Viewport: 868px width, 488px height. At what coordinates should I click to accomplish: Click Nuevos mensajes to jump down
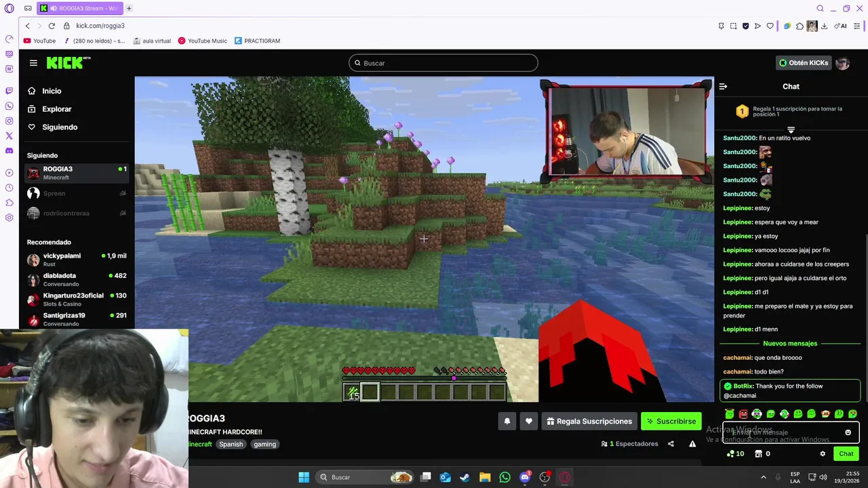[x=790, y=344]
